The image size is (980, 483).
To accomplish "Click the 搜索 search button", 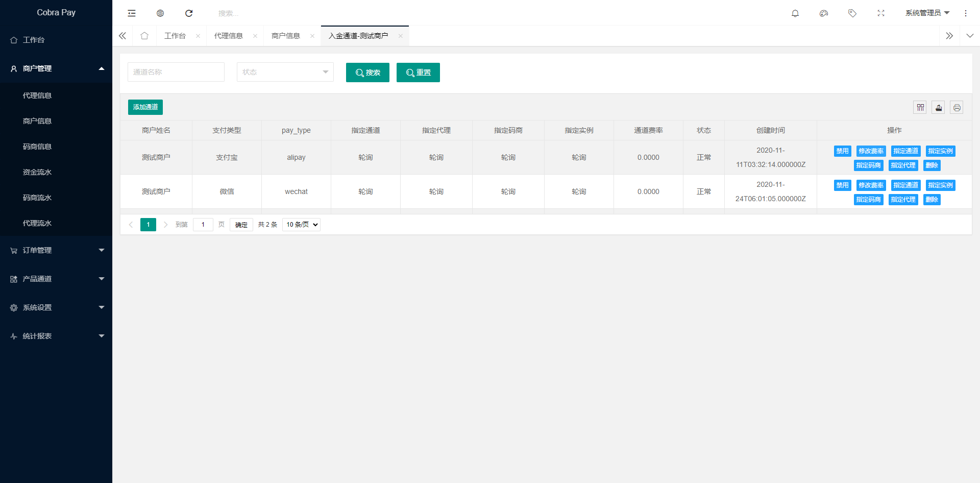I will 367,73.
